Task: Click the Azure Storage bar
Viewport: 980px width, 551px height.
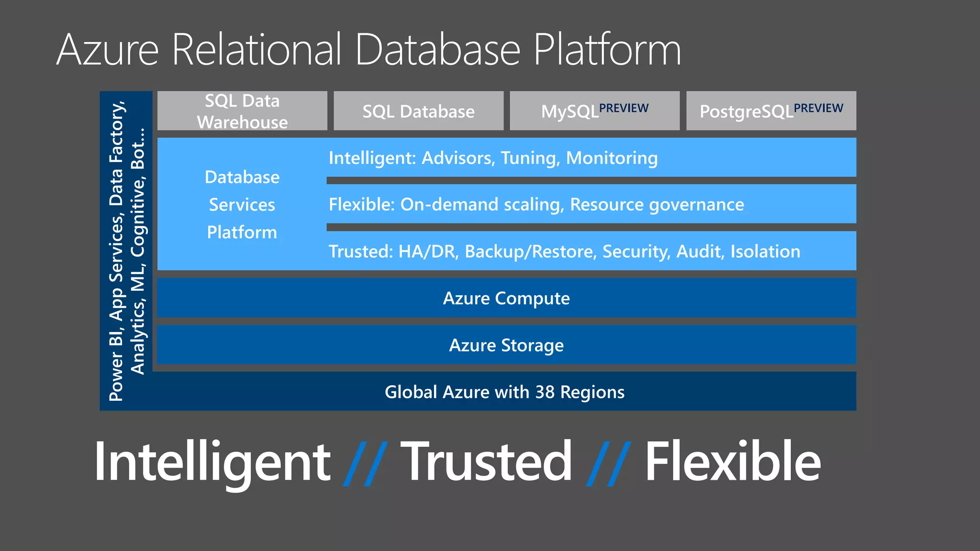Action: [507, 345]
